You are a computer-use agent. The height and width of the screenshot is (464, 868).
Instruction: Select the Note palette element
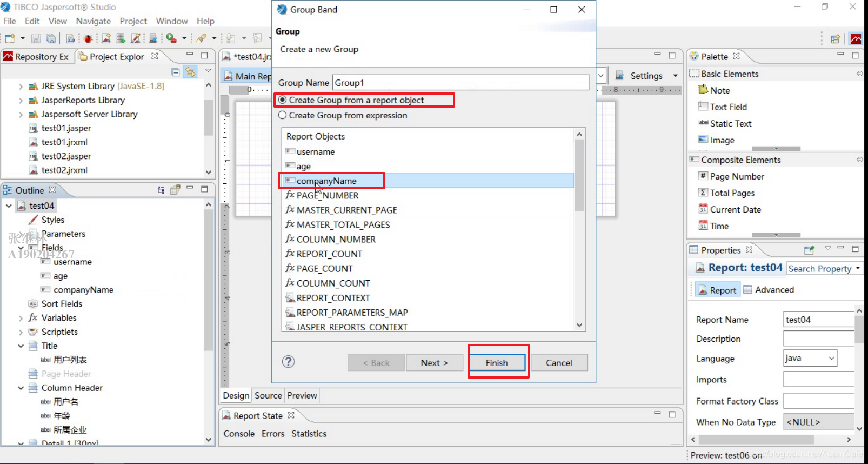714,90
